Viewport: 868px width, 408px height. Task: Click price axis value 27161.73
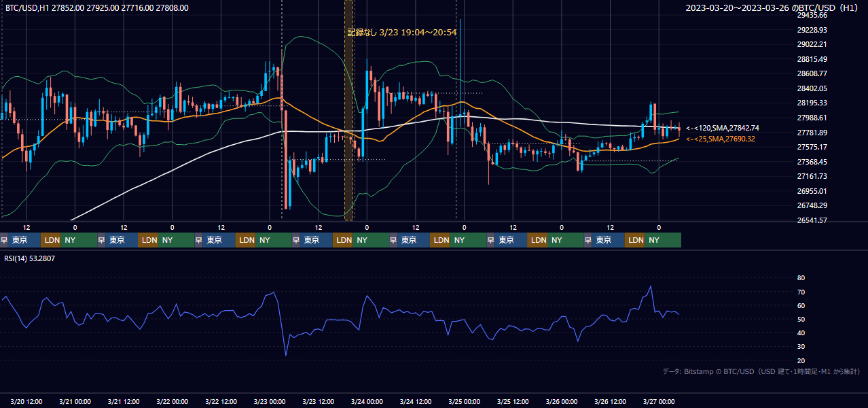pyautogui.click(x=812, y=176)
